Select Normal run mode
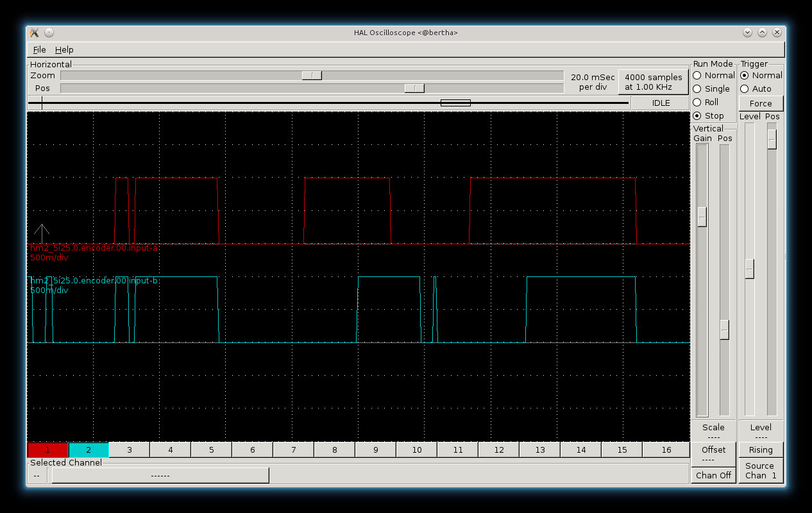This screenshot has height=513, width=812. 697,76
